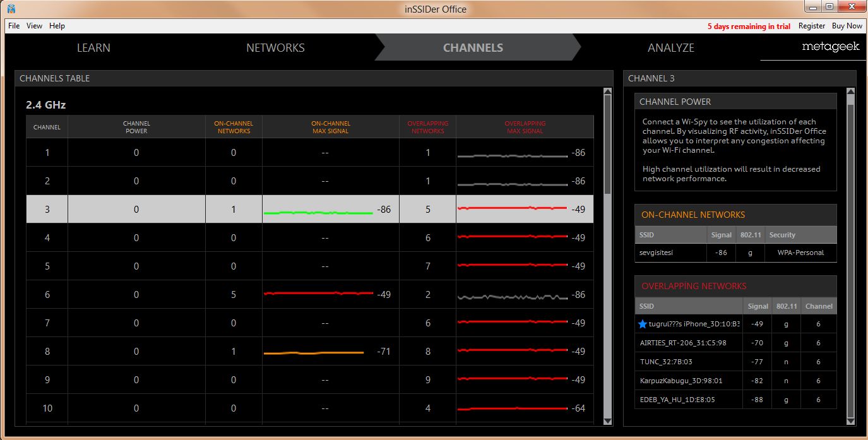Sort overlapping networks by Signal header
This screenshot has height=440, width=868.
(x=758, y=306)
